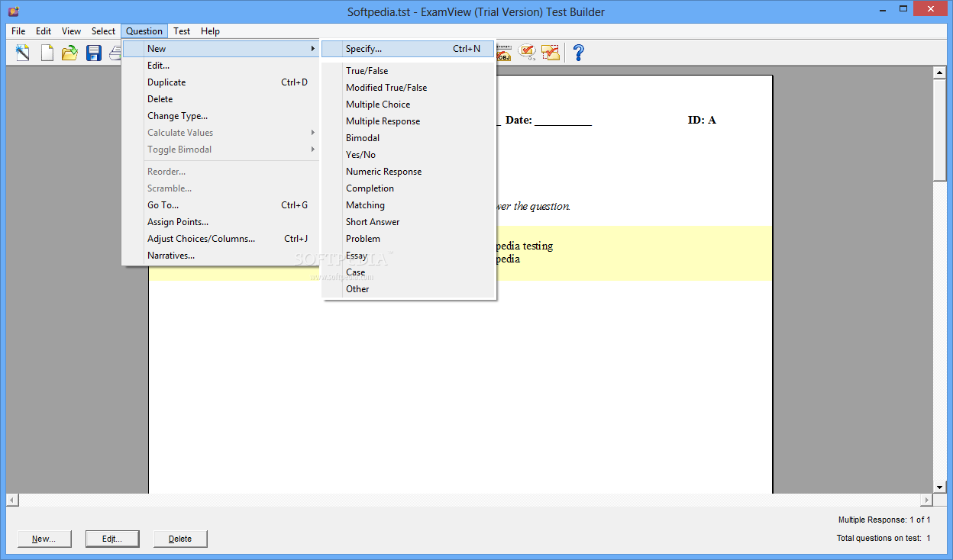The width and height of the screenshot is (953, 560).
Task: Click horizontal scrollbar right arrow
Action: (x=927, y=500)
